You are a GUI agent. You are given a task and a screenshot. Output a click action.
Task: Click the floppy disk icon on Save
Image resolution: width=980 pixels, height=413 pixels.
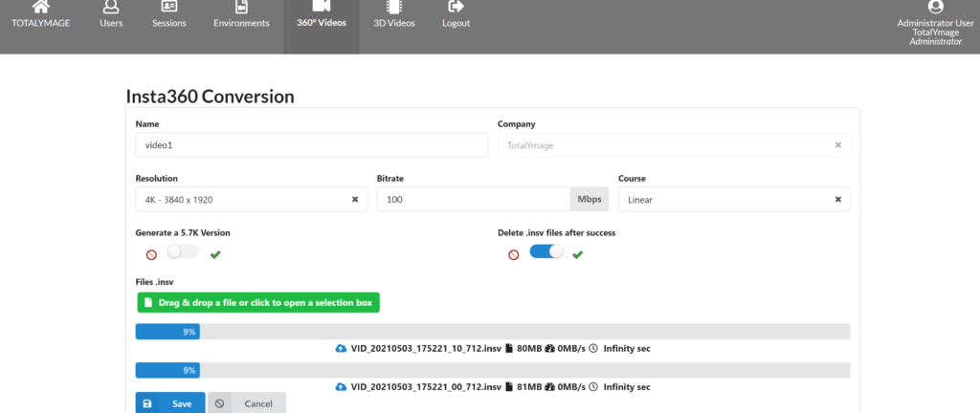coord(147,403)
